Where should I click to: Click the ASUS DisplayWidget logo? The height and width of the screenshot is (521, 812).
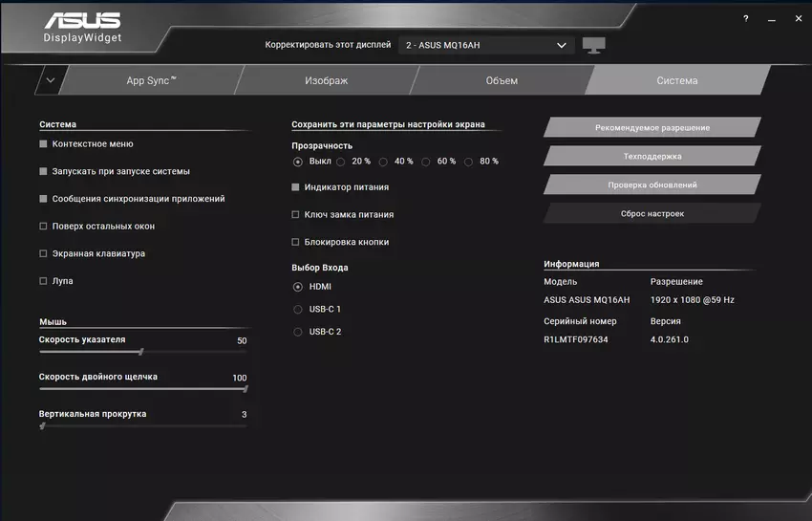click(82, 28)
